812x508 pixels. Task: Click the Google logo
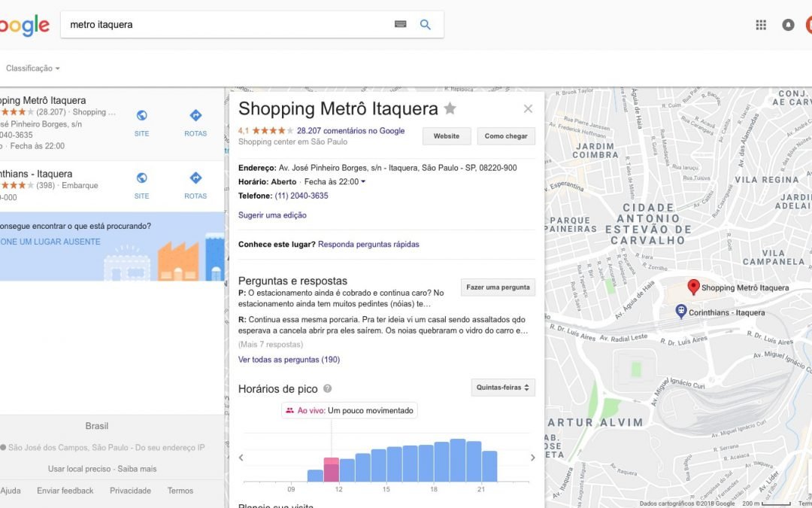(25, 26)
